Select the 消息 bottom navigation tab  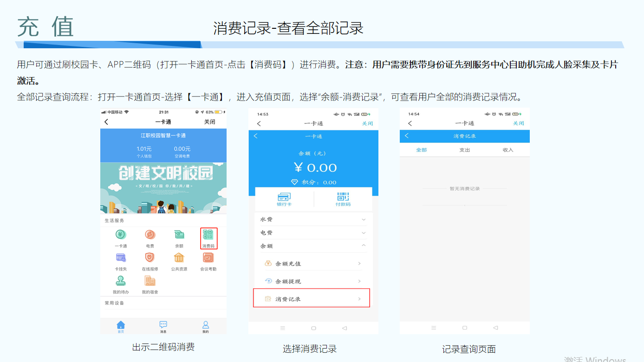(163, 326)
